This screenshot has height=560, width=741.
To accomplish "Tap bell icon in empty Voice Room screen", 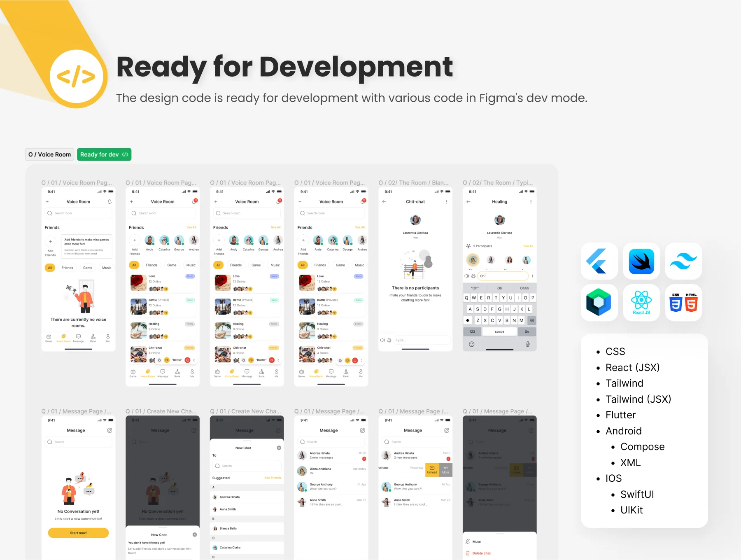I will click(110, 202).
